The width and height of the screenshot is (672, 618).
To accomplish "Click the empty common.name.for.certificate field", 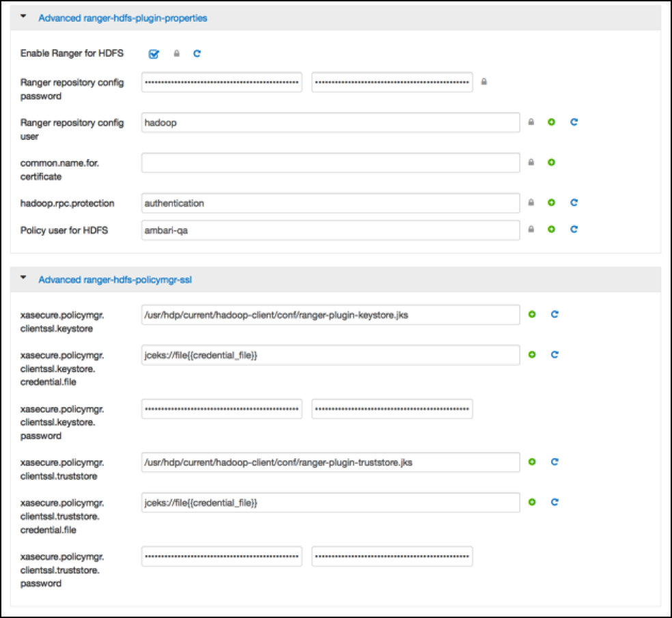I will [x=331, y=163].
